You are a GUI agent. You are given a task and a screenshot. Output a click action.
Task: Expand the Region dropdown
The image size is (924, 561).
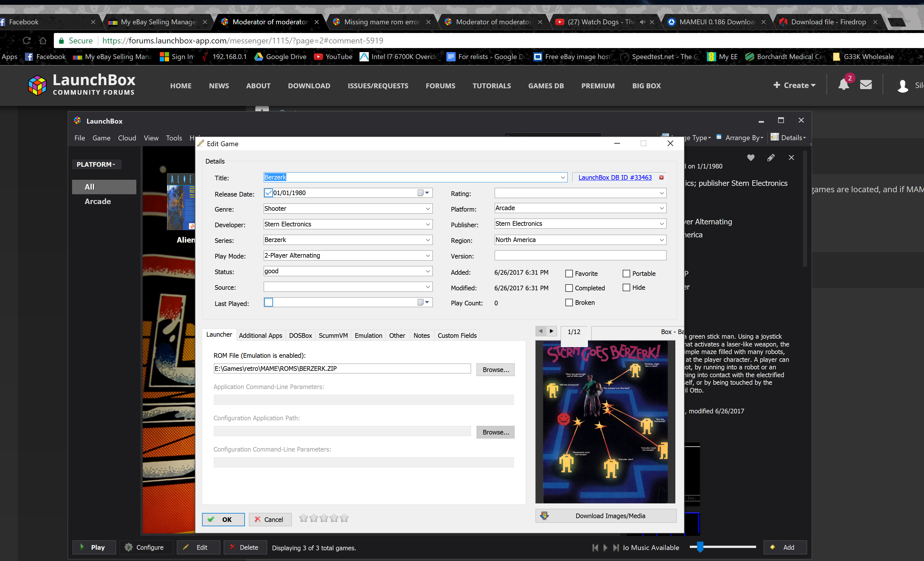coord(662,240)
